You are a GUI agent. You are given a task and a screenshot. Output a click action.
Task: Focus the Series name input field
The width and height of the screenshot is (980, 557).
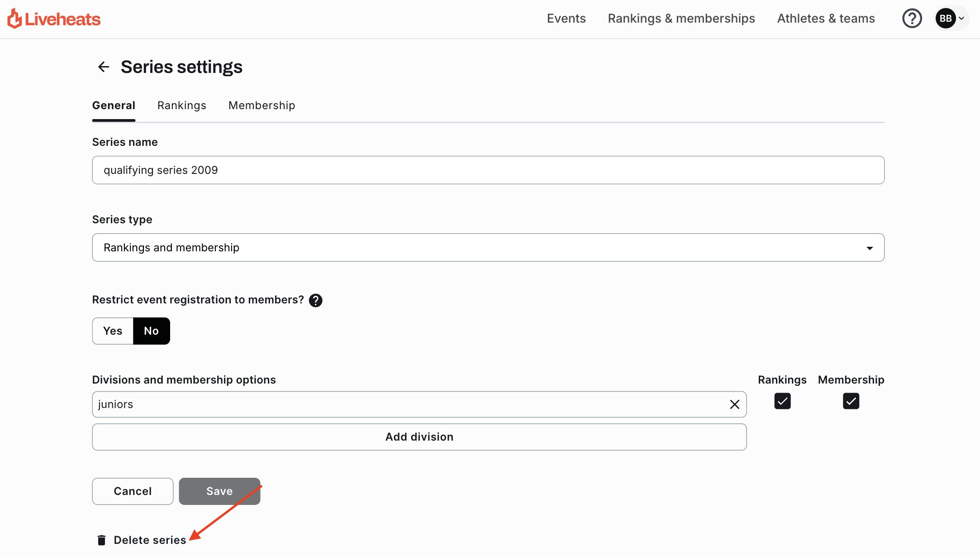point(488,170)
